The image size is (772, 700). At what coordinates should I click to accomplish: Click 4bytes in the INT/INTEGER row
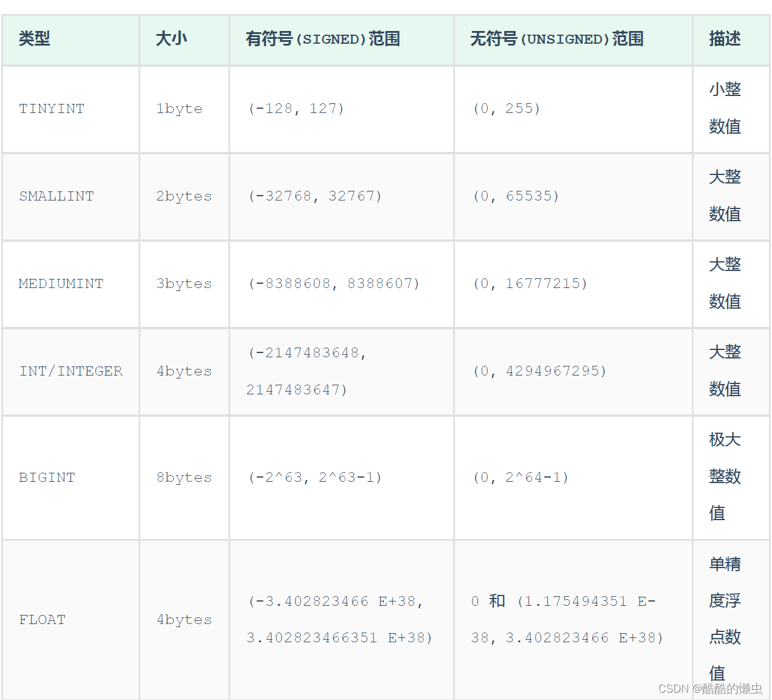(x=184, y=371)
